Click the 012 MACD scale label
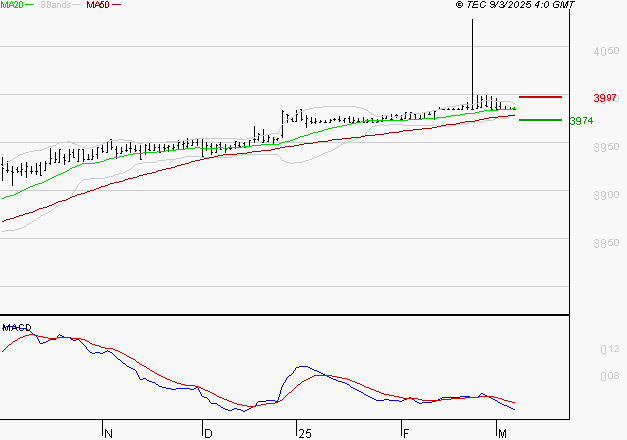The image size is (627, 440). pyautogui.click(x=609, y=349)
